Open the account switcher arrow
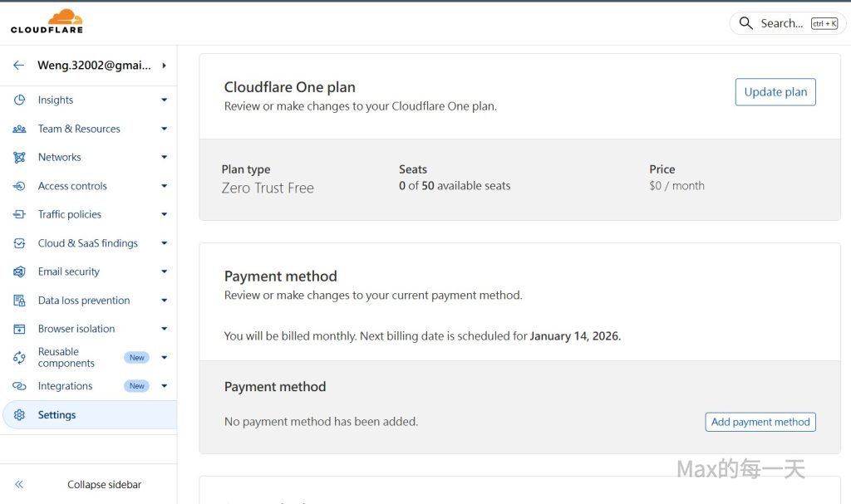Viewport: 851px width, 504px height. pyautogui.click(x=164, y=65)
